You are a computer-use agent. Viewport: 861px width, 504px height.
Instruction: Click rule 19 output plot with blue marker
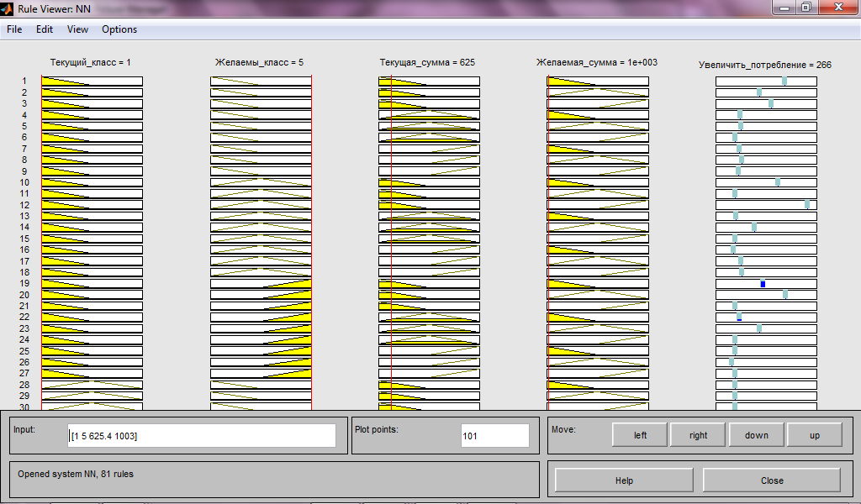[766, 284]
